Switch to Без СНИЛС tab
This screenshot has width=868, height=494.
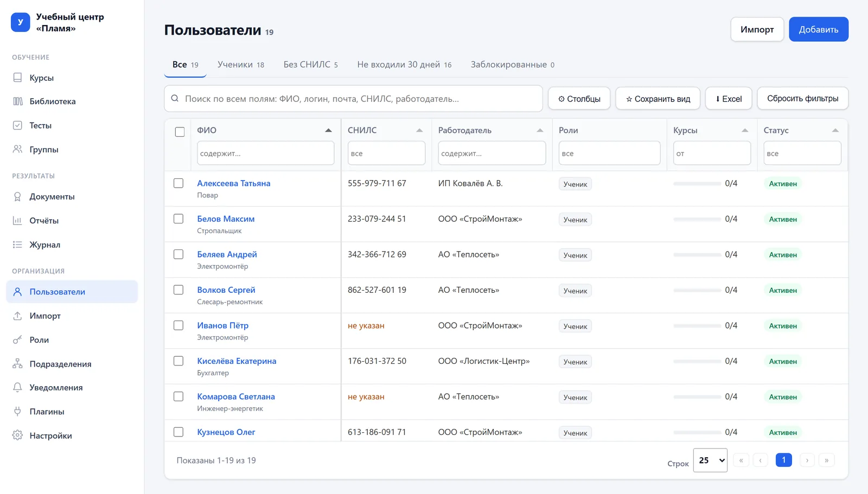(x=310, y=65)
